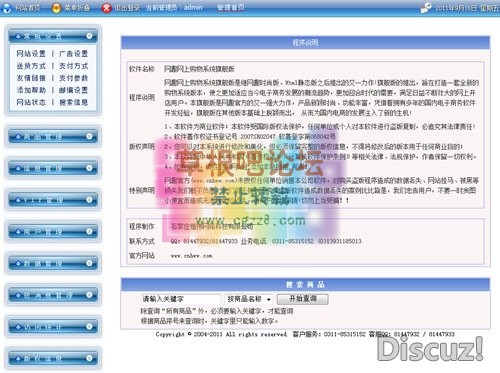Click the messenger icon beside the date
Screen dimensions: 500x373
426,7
